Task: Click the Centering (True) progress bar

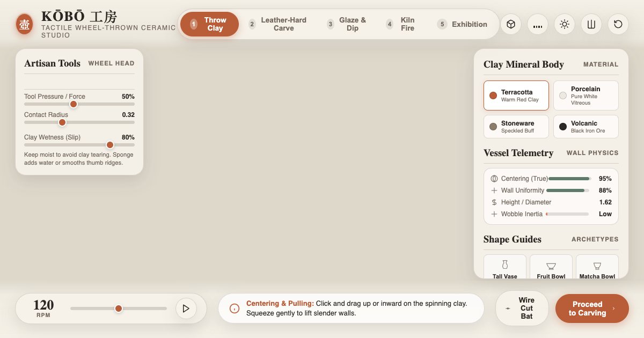Action: tap(569, 179)
